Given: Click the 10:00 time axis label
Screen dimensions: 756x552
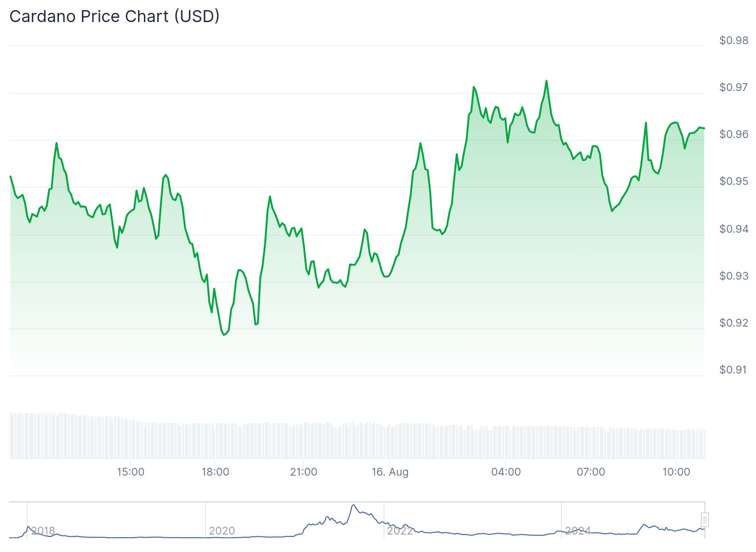Looking at the screenshot, I should point(676,472).
